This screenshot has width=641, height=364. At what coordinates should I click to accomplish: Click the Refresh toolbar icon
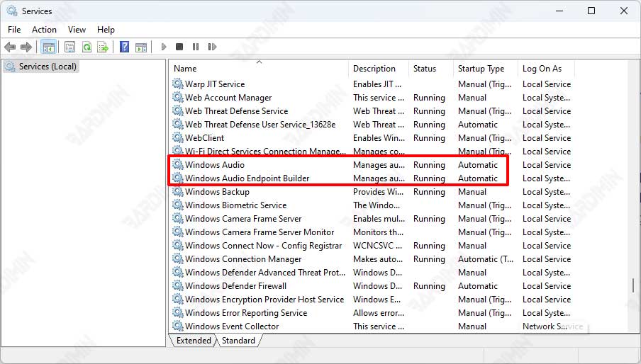(87, 47)
